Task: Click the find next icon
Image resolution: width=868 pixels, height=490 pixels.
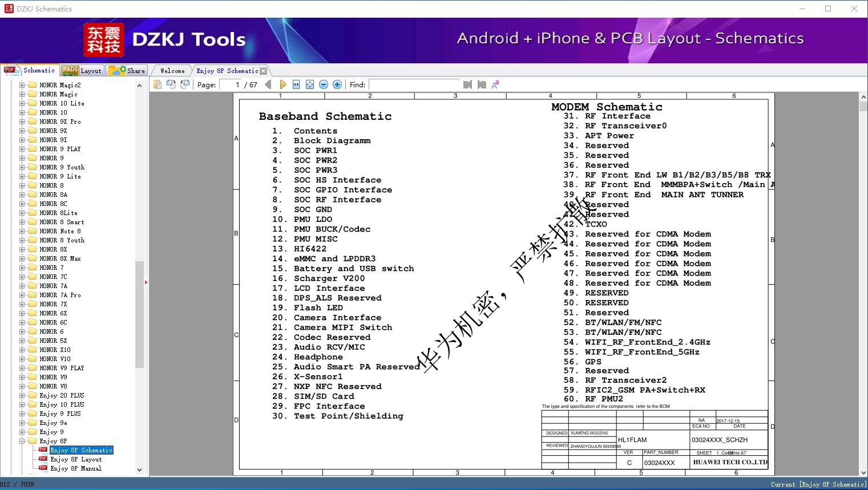Action: (482, 84)
